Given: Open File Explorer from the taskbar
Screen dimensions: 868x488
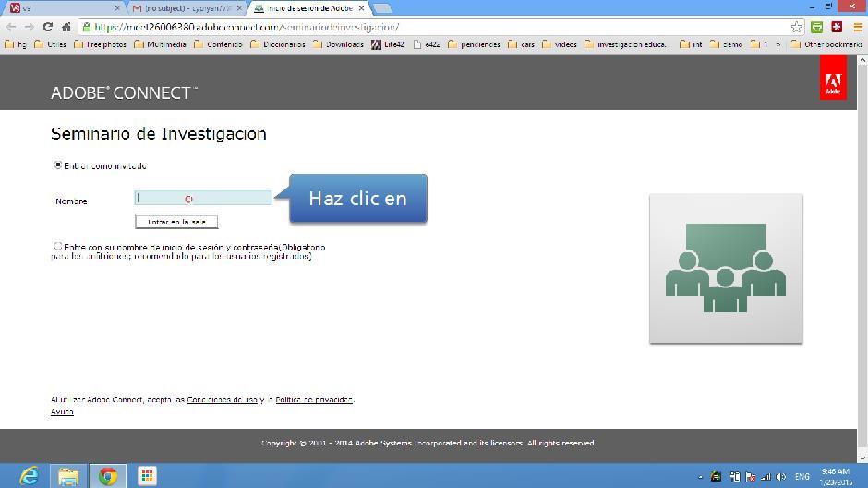Looking at the screenshot, I should click(68, 476).
